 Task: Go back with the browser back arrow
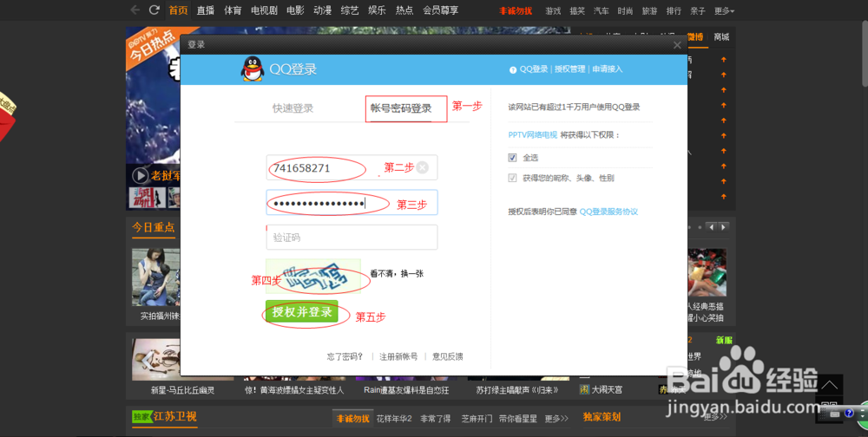(x=135, y=10)
